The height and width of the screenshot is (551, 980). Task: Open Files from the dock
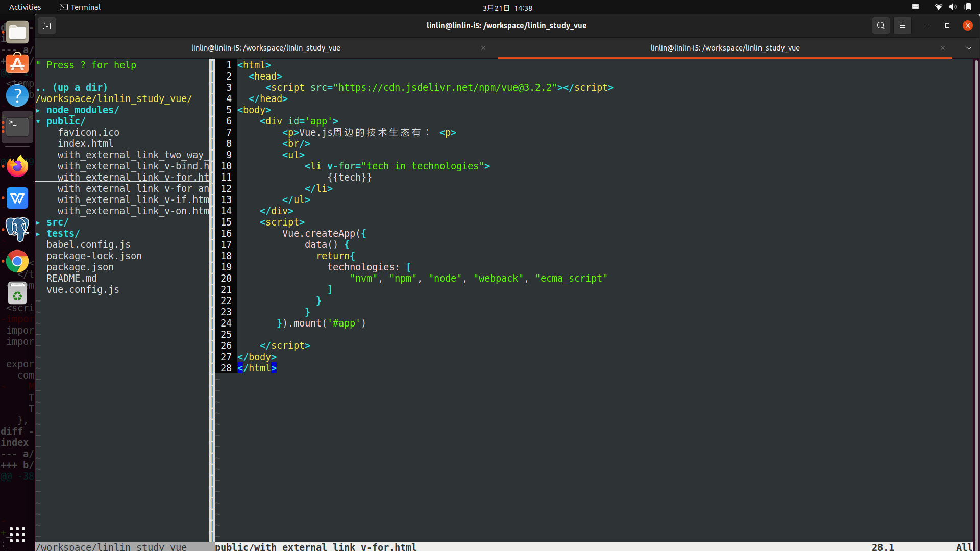click(x=17, y=33)
